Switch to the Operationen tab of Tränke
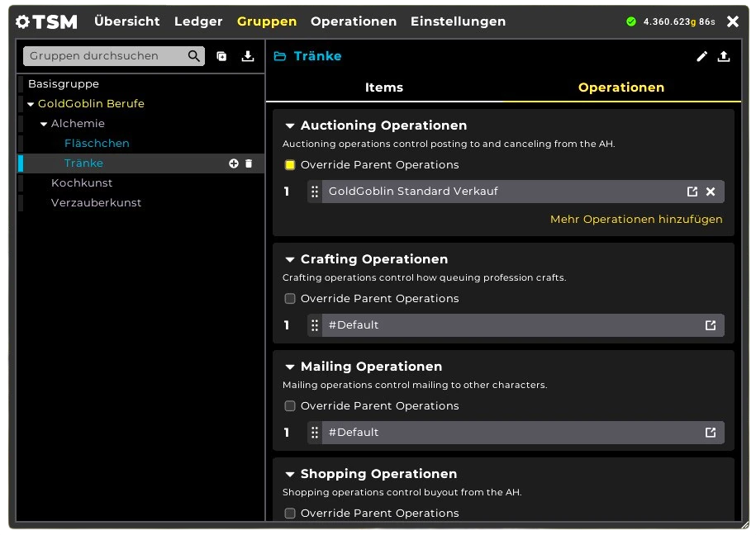756x535 pixels. pos(621,88)
